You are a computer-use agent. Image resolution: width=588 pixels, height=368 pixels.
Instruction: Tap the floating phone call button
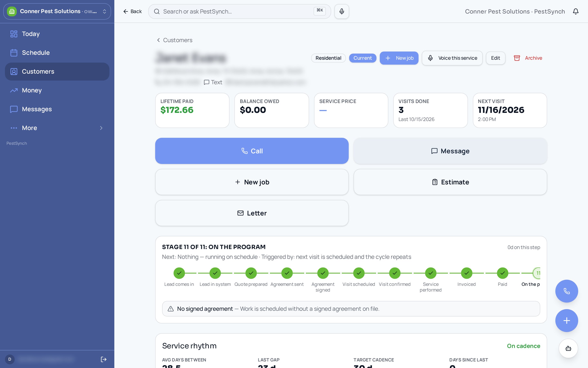[x=567, y=291]
